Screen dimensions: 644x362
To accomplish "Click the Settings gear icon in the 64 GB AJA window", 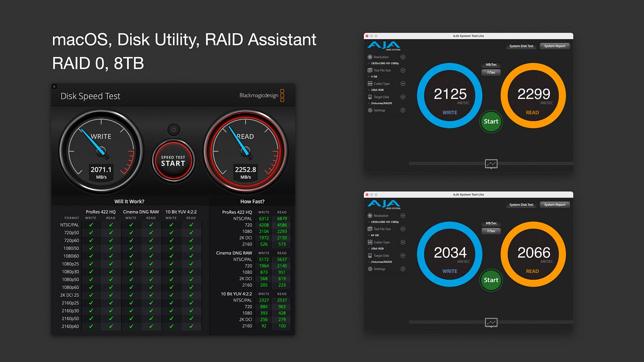I will coord(370,269).
